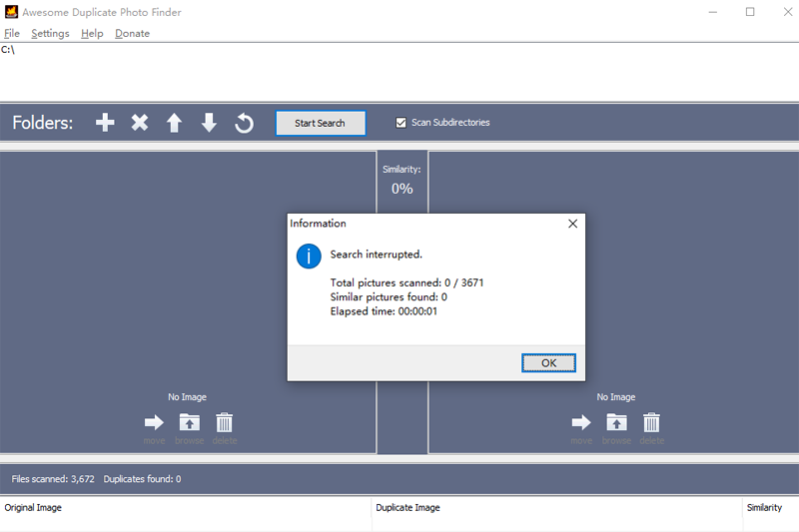Click the add folder plus icon

click(x=105, y=123)
